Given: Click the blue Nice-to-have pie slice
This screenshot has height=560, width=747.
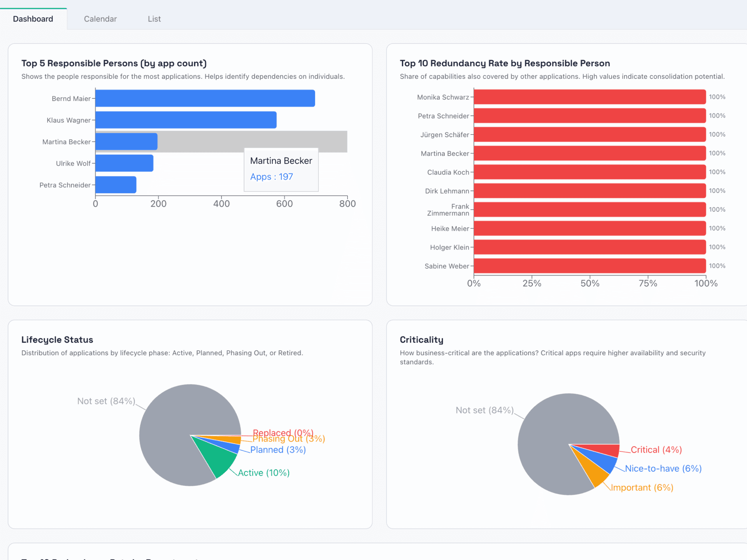Looking at the screenshot, I should (603, 461).
